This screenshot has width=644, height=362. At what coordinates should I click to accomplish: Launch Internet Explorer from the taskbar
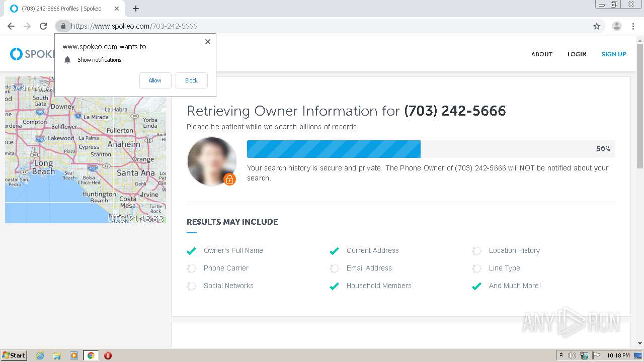tap(40, 355)
